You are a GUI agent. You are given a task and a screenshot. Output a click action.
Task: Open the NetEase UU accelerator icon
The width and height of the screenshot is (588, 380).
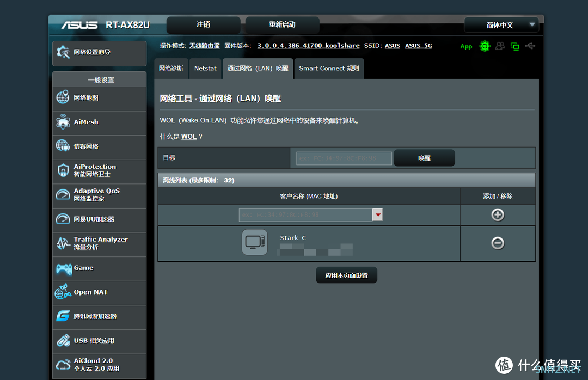(63, 219)
